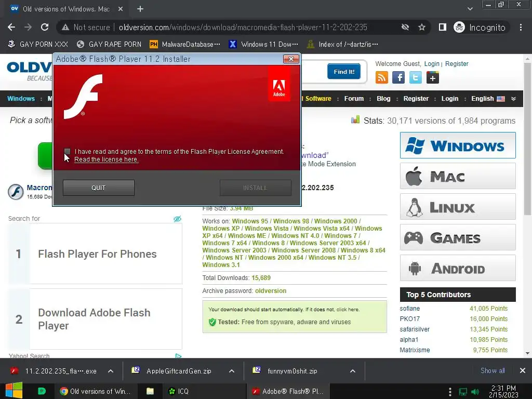This screenshot has height=399, width=532.
Task: Open File Explorer on the taskbar
Action: point(150,391)
